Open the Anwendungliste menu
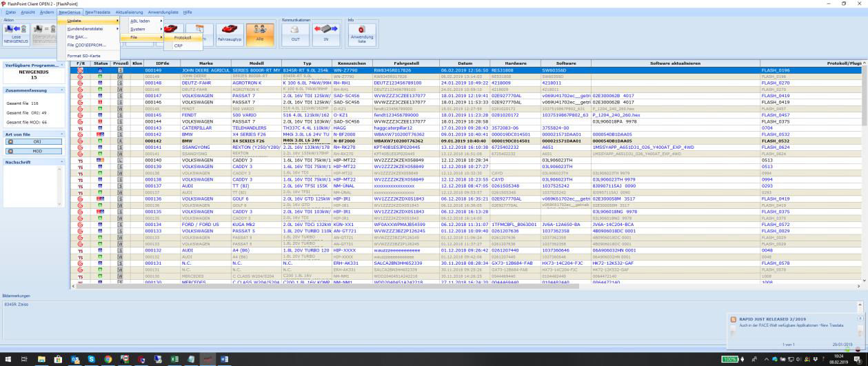Viewport: 868px width, 366px height. pos(164,12)
